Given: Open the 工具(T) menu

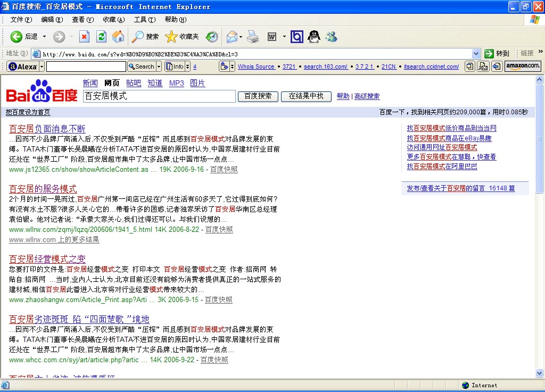Looking at the screenshot, I should click(145, 20).
